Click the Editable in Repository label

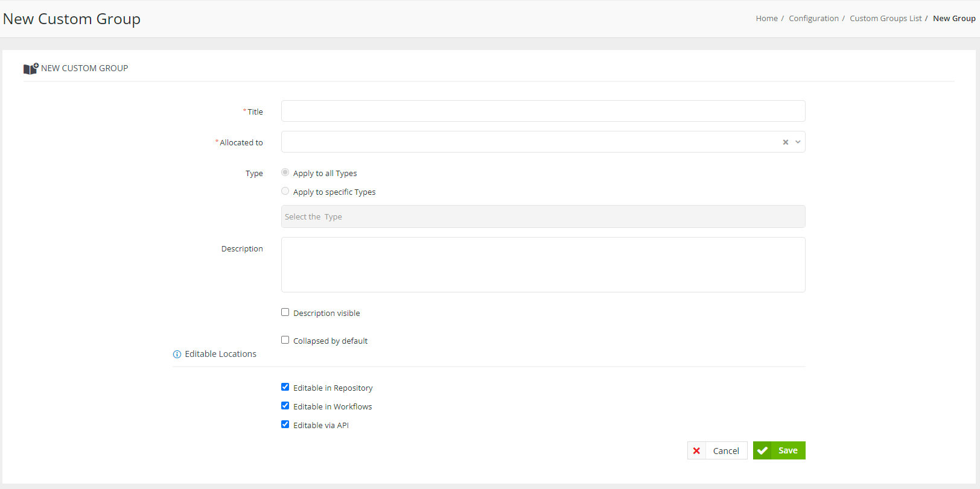pos(332,388)
